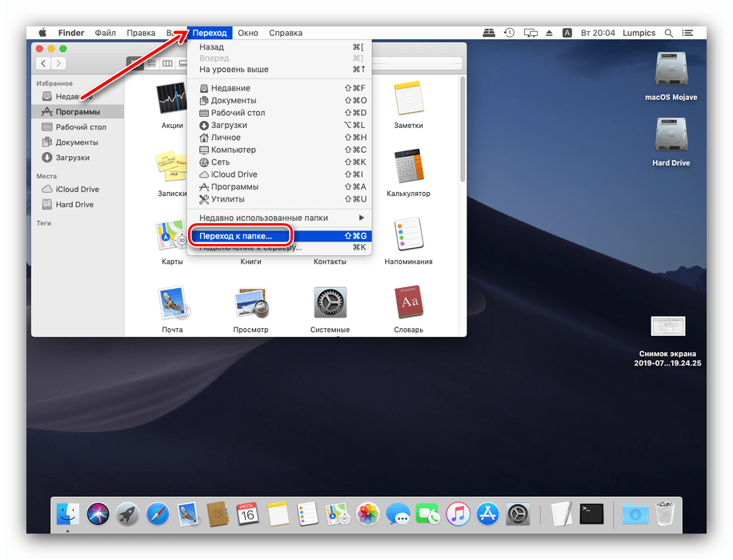The height and width of the screenshot is (560, 733).
Task: Open the Reminders app icon (Напоминания)
Action: 408,235
